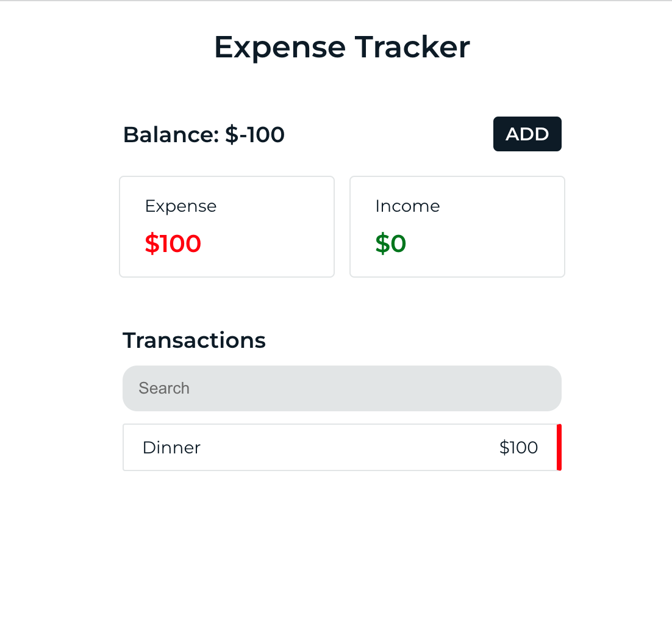672x620 pixels.
Task: Click the Transactions heading
Action: pyautogui.click(x=194, y=341)
